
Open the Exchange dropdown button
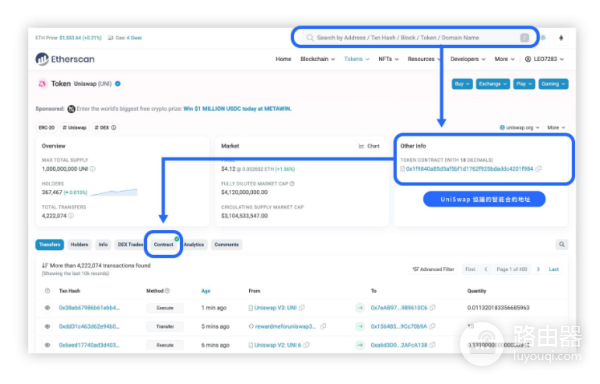coord(492,84)
